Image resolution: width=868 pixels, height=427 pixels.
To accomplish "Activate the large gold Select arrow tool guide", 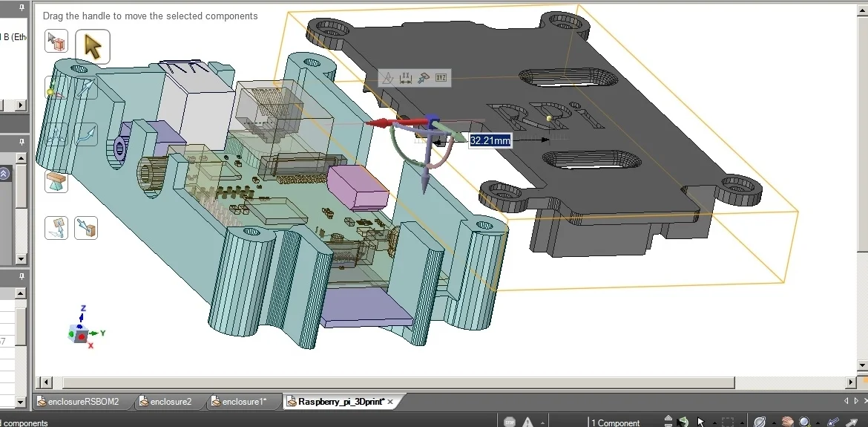I will tap(93, 47).
